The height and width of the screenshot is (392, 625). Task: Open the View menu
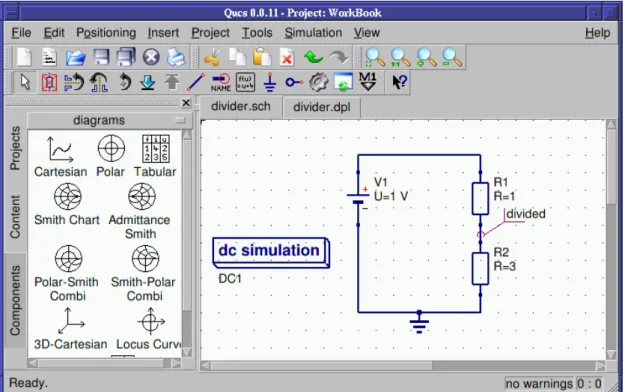click(x=367, y=33)
